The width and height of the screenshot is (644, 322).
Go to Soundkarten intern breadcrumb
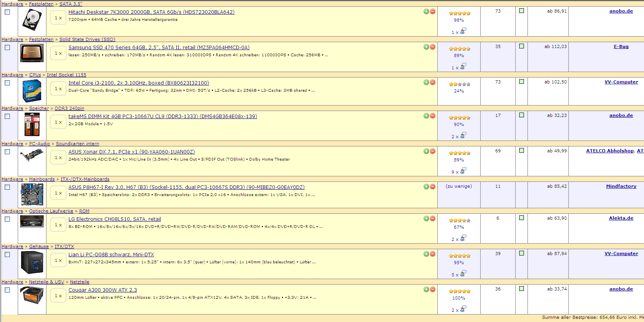tap(78, 144)
